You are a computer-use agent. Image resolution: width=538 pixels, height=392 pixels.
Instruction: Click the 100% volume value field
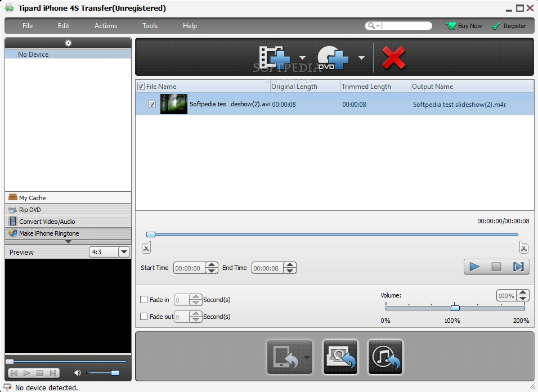(506, 296)
